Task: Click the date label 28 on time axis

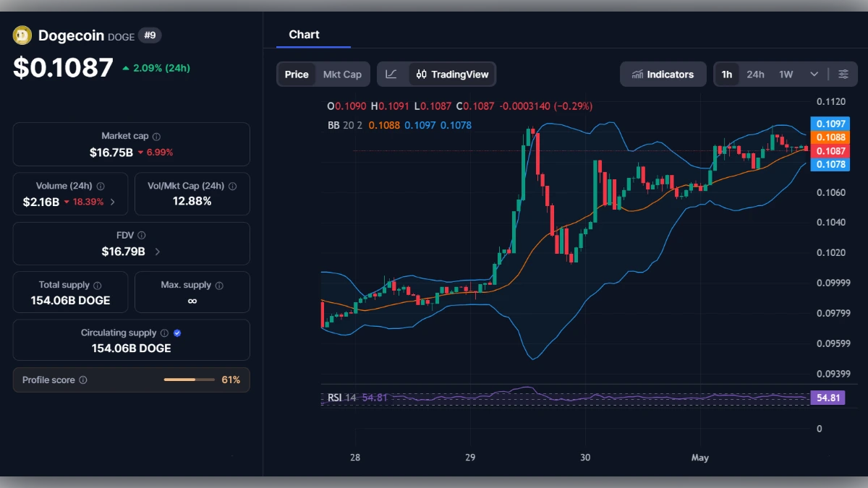Action: (355, 458)
